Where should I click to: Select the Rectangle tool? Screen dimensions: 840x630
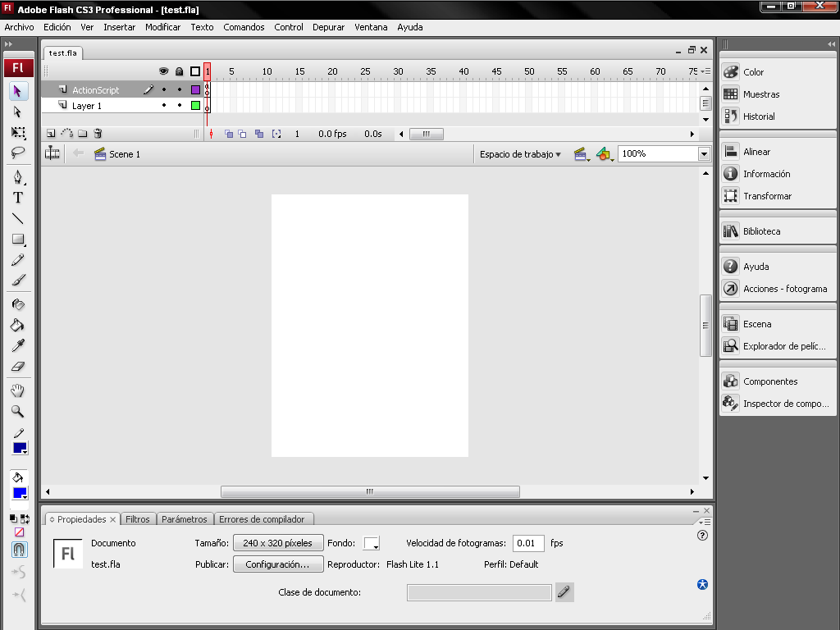click(18, 239)
